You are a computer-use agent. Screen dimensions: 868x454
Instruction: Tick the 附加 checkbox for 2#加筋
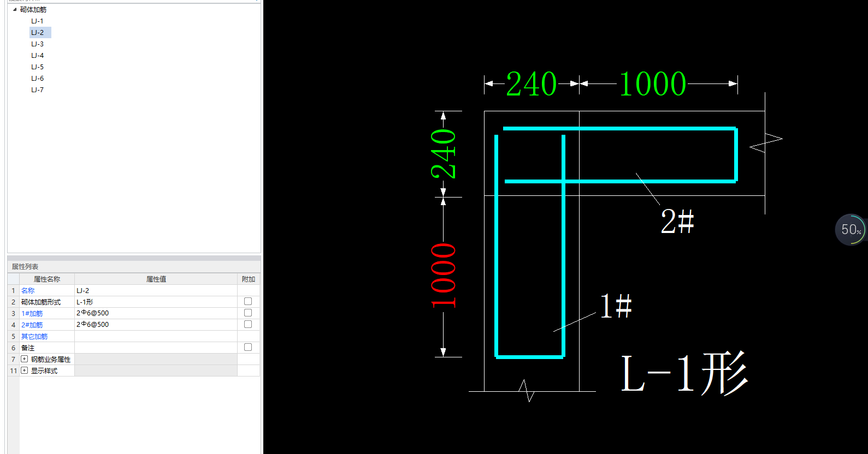(248, 324)
